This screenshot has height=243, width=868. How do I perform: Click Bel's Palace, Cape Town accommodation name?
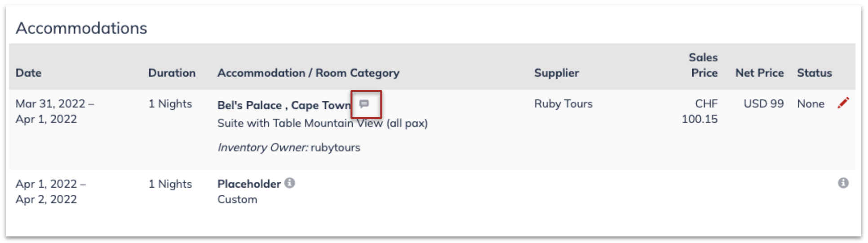pos(284,105)
